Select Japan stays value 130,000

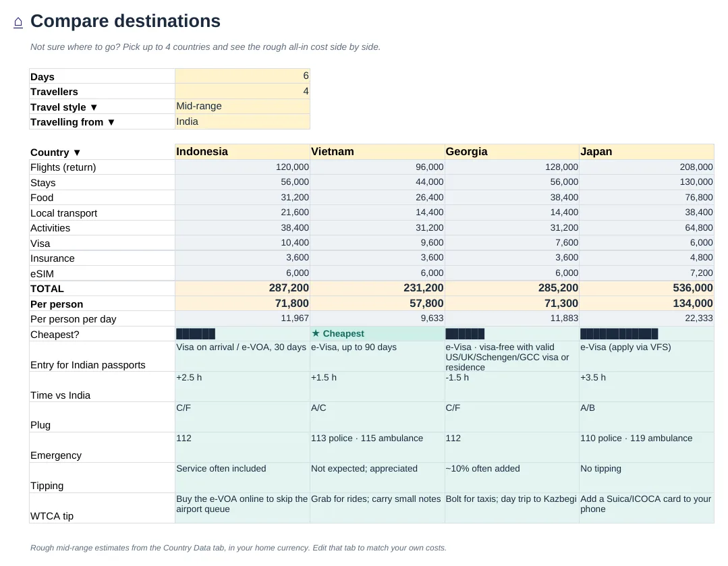tap(646, 182)
